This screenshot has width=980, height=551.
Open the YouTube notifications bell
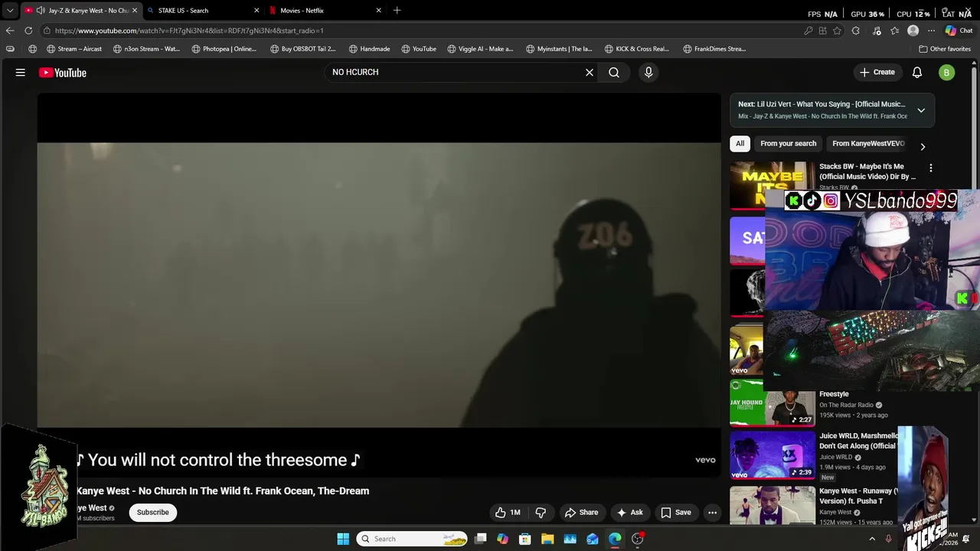(x=917, y=73)
